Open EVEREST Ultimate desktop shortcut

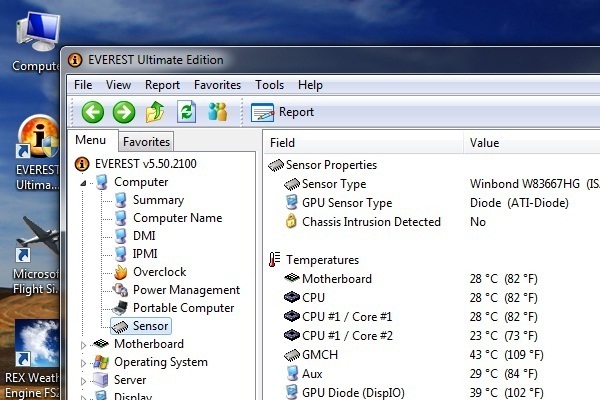pyautogui.click(x=38, y=153)
